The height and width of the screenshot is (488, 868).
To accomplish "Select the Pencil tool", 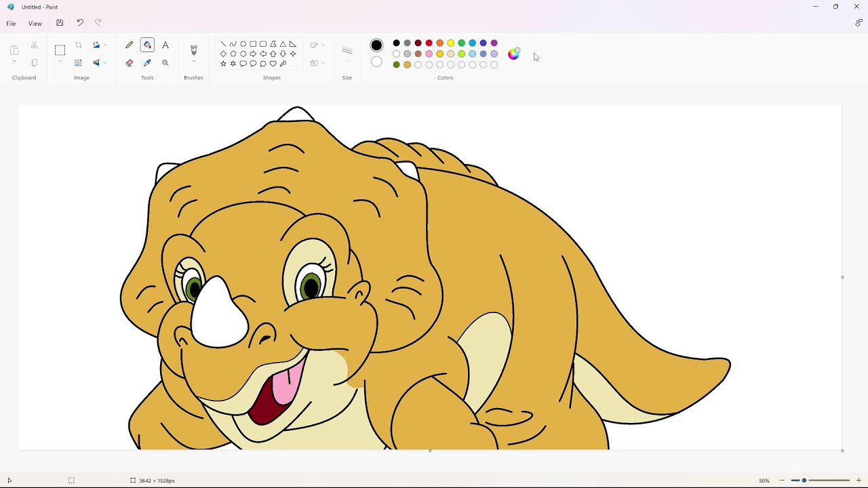I will [x=130, y=45].
